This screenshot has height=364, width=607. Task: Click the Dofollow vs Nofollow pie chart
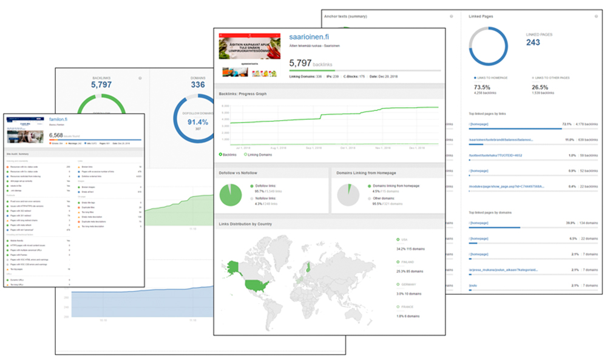tap(231, 195)
